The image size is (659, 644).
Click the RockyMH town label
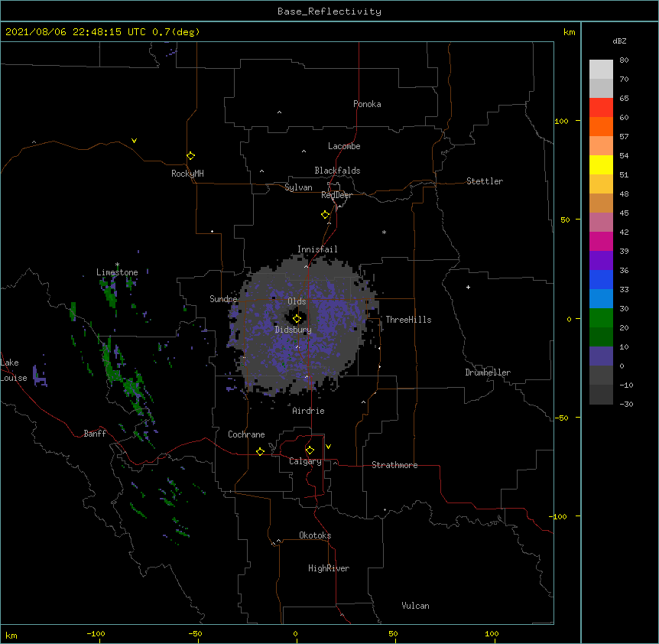coord(187,174)
